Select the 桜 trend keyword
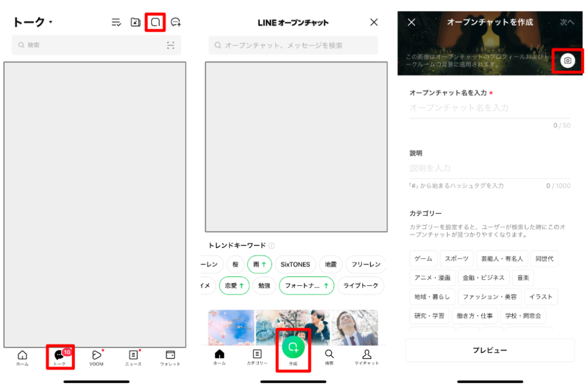The image size is (587, 392). (x=236, y=264)
